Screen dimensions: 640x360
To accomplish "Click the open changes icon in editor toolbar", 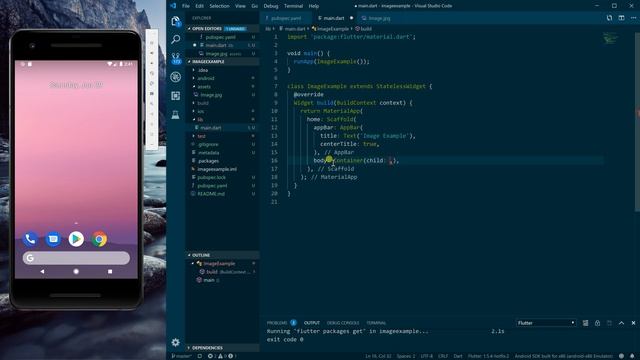I will click(609, 18).
